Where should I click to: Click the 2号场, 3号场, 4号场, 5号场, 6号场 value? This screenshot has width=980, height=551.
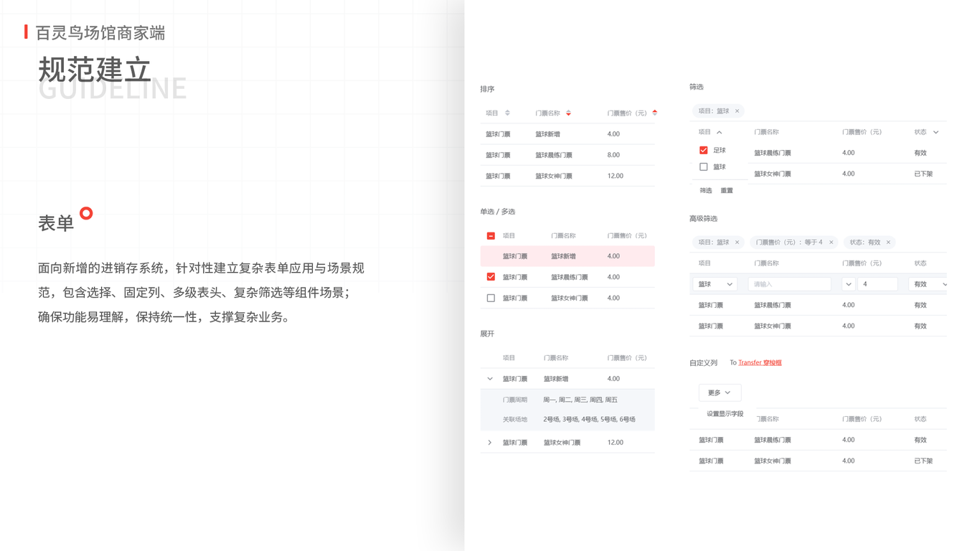(589, 420)
